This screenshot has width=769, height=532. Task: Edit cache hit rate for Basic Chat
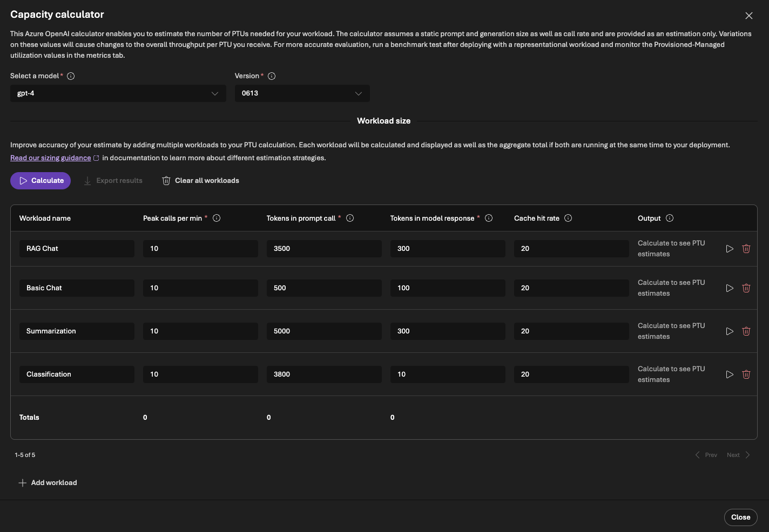click(571, 288)
